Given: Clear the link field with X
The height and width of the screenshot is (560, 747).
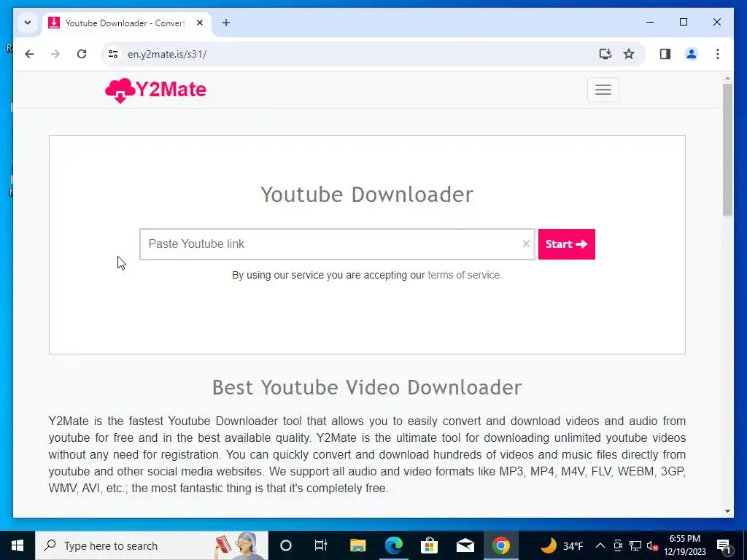Looking at the screenshot, I should tap(526, 244).
